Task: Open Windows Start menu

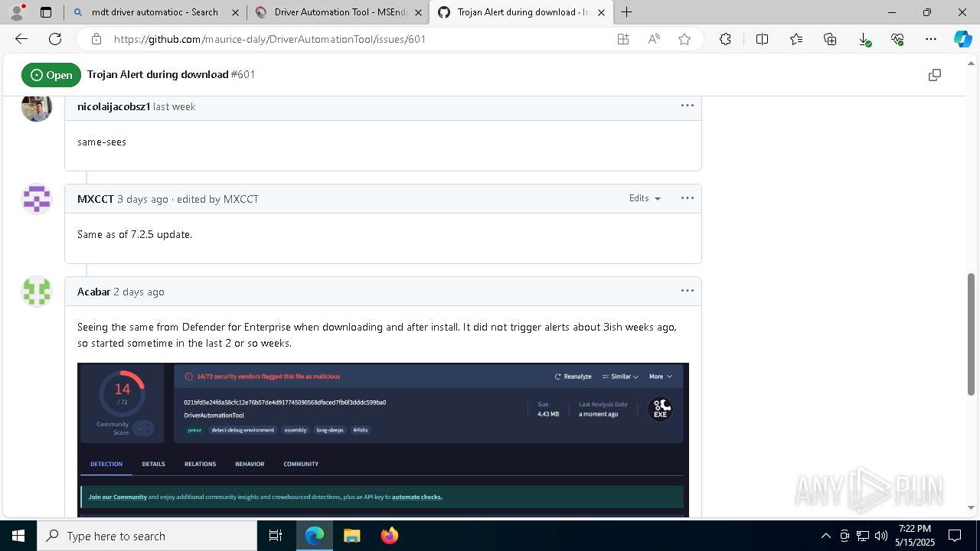Action: [x=18, y=536]
